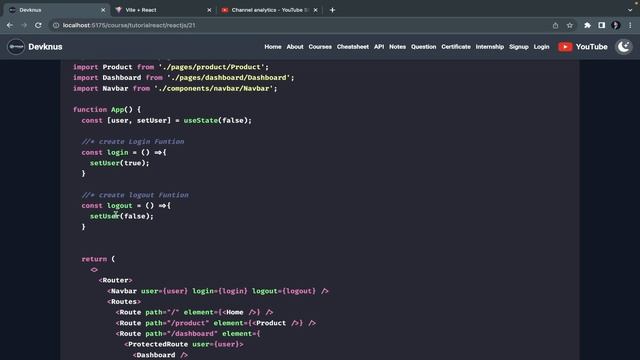Open Signup nav link
The width and height of the screenshot is (640, 360).
(x=519, y=47)
